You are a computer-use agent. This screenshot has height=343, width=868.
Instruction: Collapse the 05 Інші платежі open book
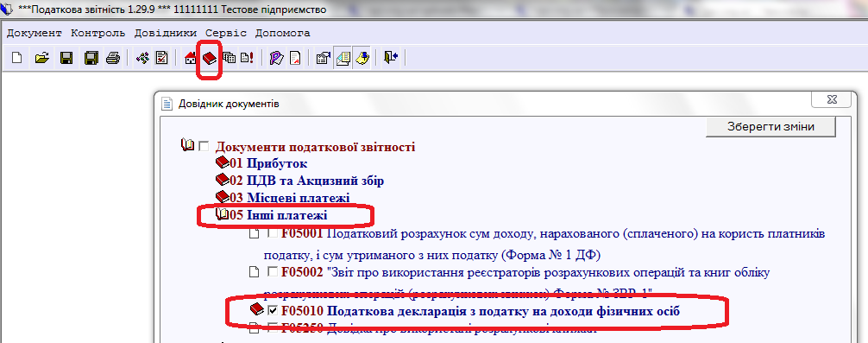[x=222, y=214]
